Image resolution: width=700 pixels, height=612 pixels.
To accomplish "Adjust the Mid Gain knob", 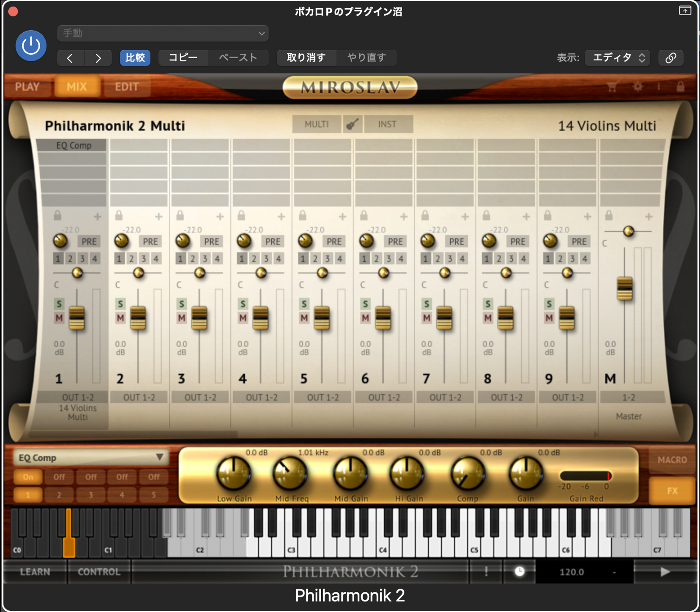I will (x=350, y=474).
